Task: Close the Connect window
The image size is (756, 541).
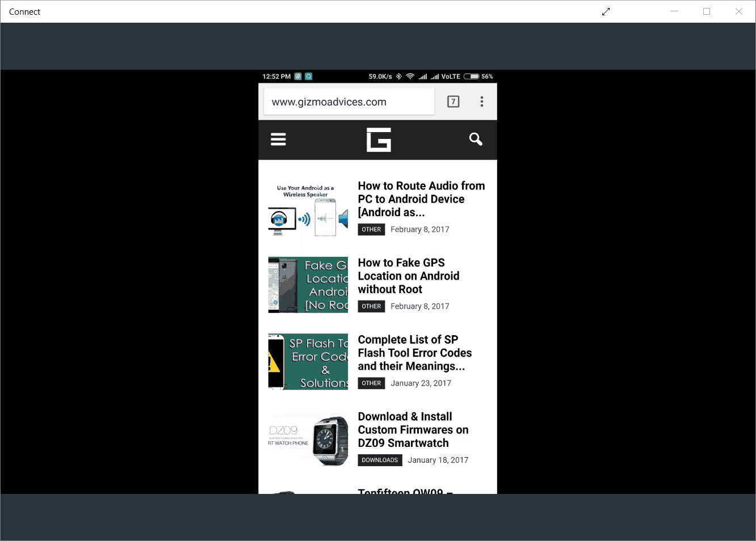Action: 739,11
